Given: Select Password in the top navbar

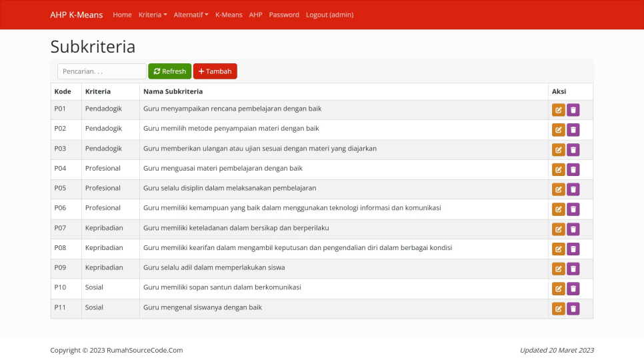Looking at the screenshot, I should (x=284, y=15).
